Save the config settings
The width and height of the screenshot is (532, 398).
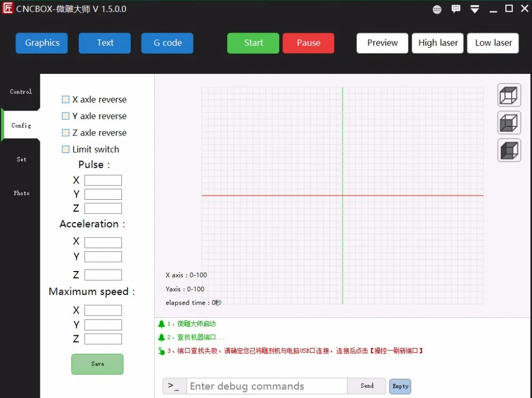point(97,364)
